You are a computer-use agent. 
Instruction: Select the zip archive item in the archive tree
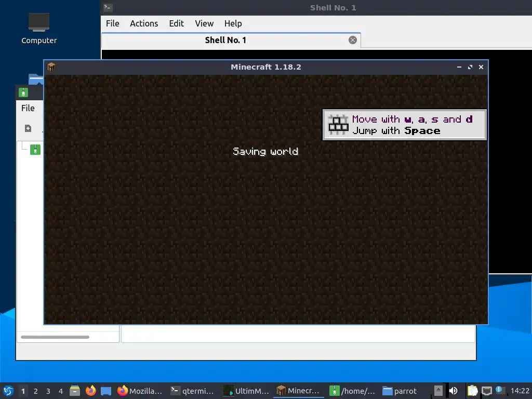point(35,149)
